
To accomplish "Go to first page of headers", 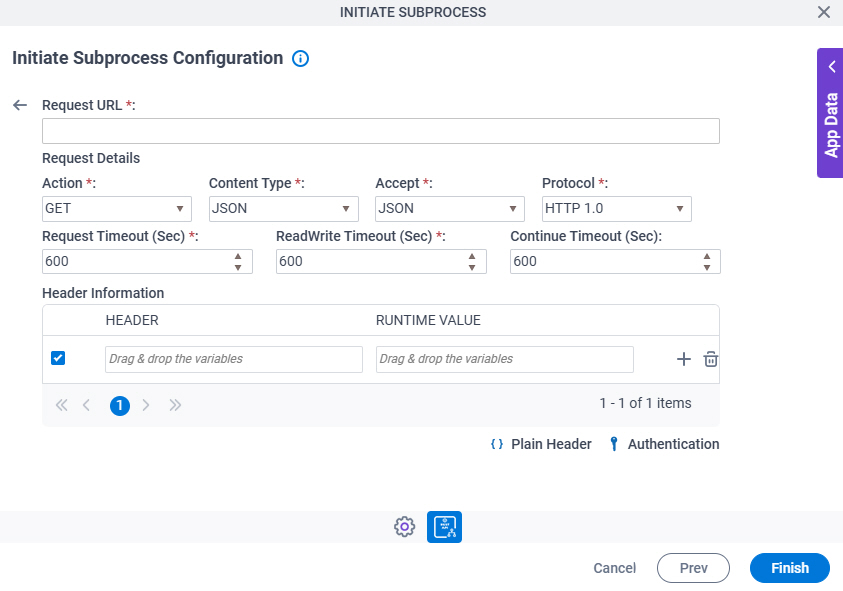I will (x=62, y=405).
